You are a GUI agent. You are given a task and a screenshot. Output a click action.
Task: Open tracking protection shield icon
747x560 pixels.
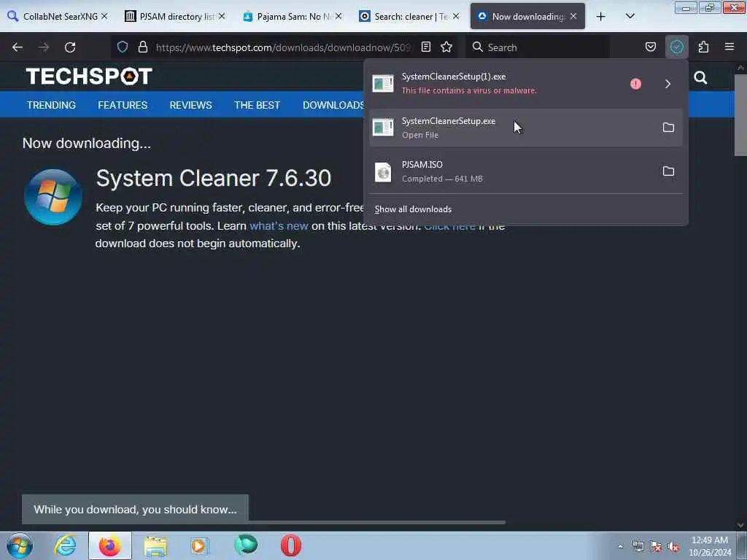pos(123,47)
